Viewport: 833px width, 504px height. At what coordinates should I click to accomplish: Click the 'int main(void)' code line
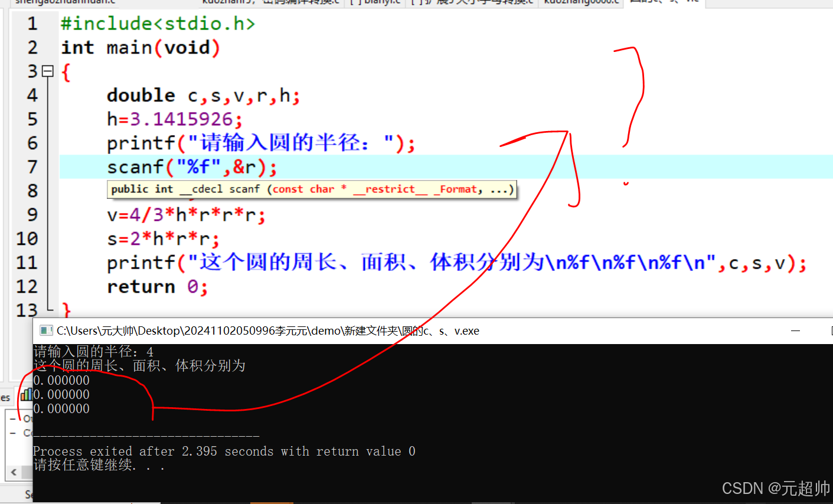(x=141, y=47)
